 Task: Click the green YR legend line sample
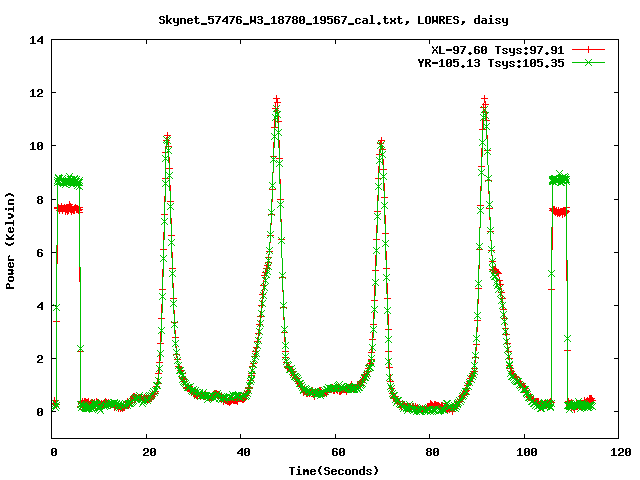[590, 62]
